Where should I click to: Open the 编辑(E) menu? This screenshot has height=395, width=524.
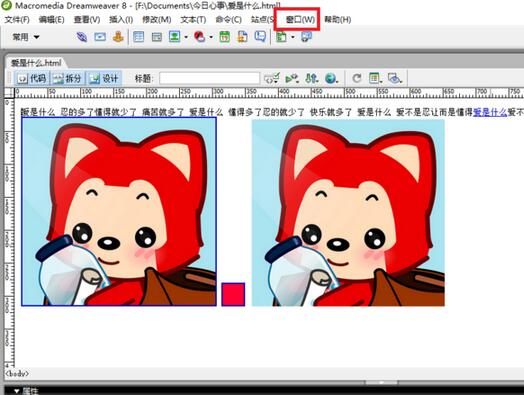tap(51, 20)
